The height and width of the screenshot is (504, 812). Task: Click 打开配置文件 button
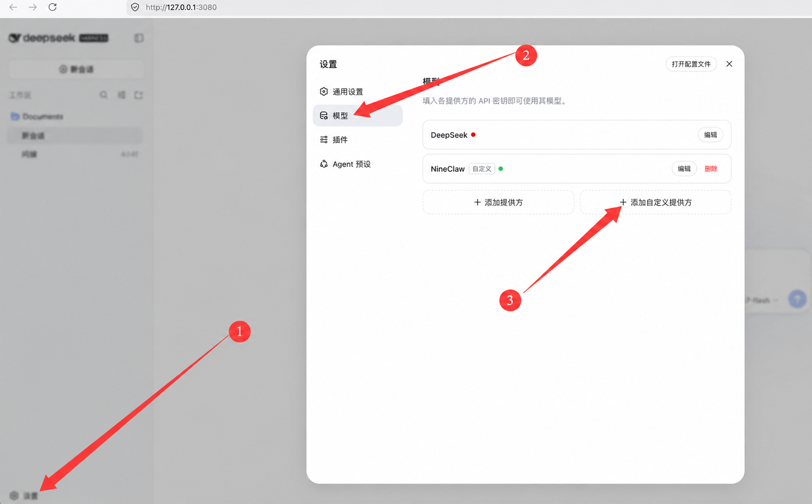click(691, 64)
